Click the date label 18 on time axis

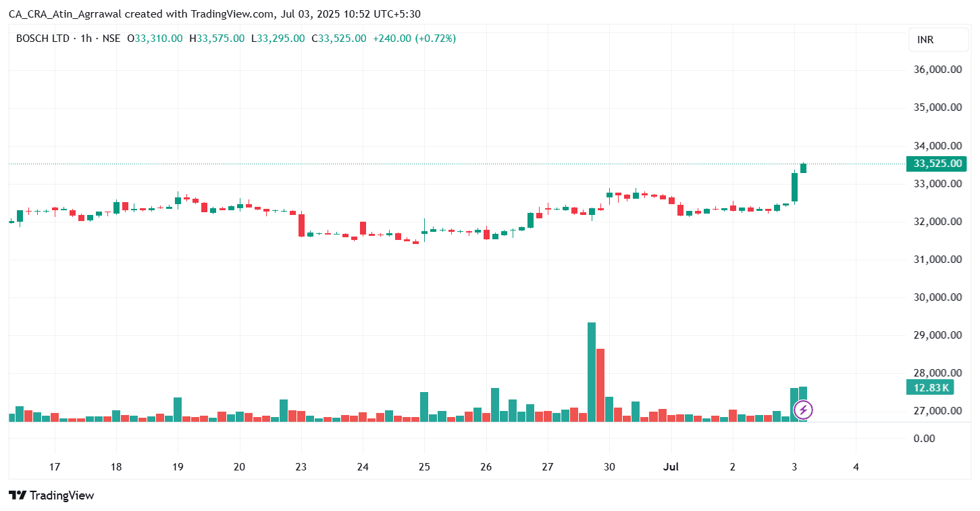[116, 466]
